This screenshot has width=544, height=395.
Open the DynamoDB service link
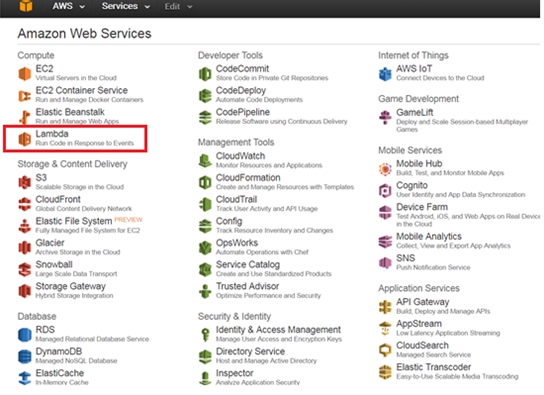[x=59, y=351]
